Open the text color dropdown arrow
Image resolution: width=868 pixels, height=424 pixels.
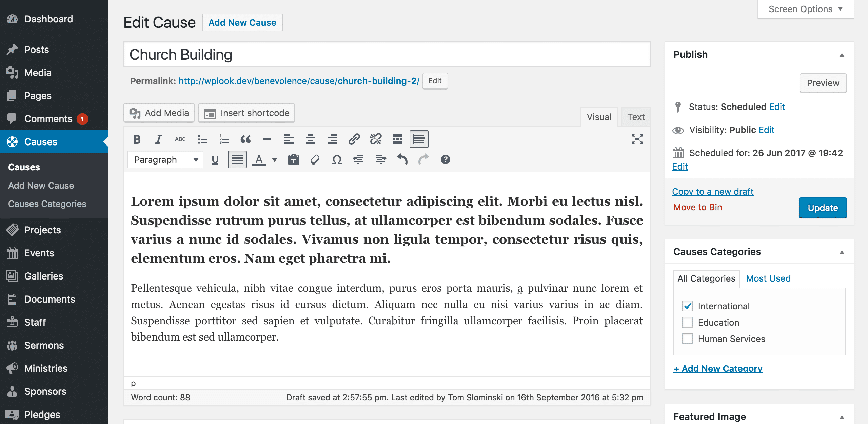point(275,159)
